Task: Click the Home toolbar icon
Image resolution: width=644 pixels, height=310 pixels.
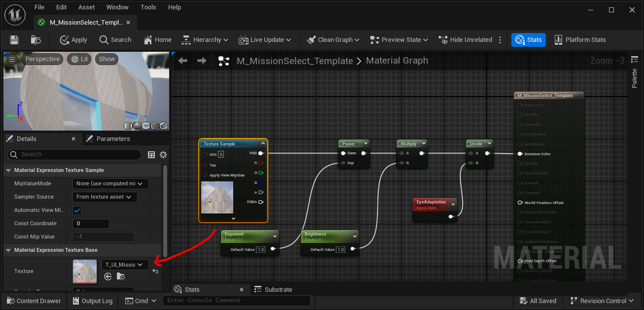Action: tap(157, 40)
